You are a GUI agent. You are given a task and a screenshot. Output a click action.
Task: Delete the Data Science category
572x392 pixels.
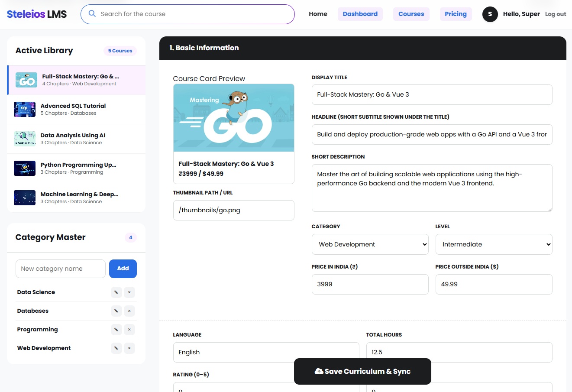[129, 292]
